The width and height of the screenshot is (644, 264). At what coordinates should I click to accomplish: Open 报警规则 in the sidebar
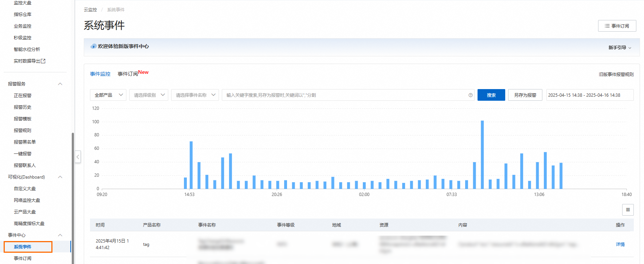click(23, 131)
